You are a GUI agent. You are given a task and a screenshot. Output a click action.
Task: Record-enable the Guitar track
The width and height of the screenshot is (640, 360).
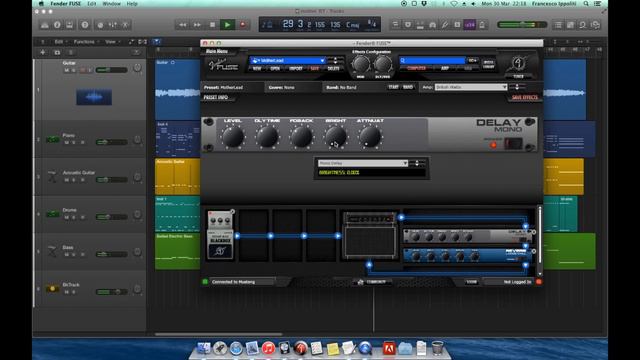(82, 70)
